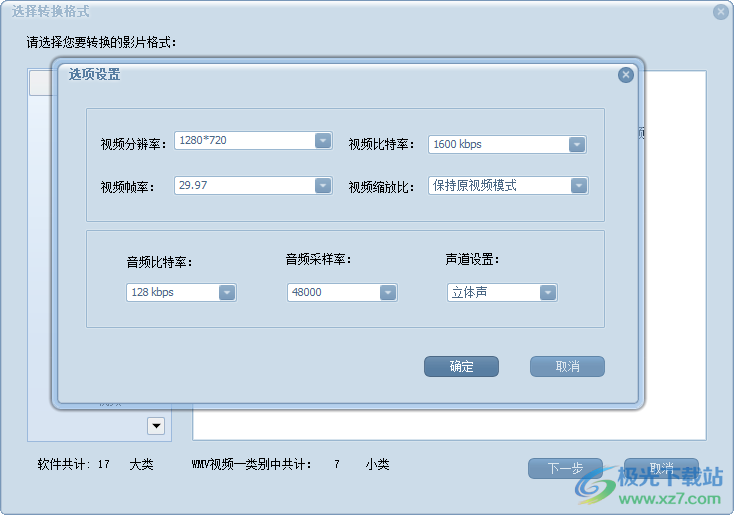Viewport: 734px width, 515px height.
Task: Confirm settings with the 确定 button
Action: [462, 366]
